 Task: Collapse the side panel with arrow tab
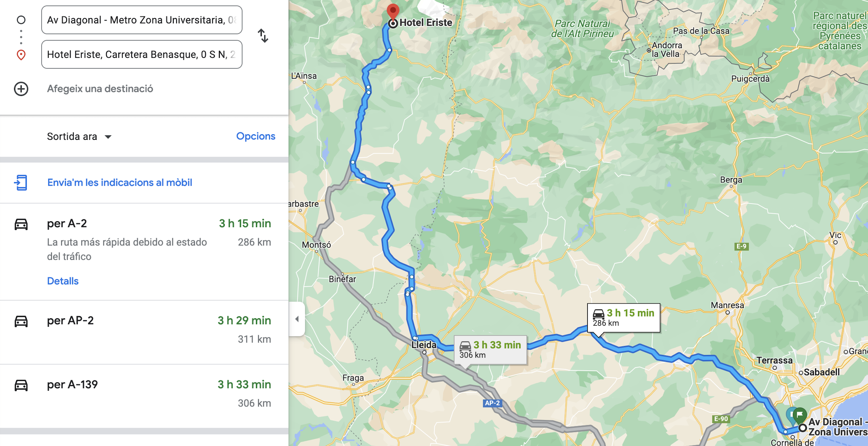point(297,319)
